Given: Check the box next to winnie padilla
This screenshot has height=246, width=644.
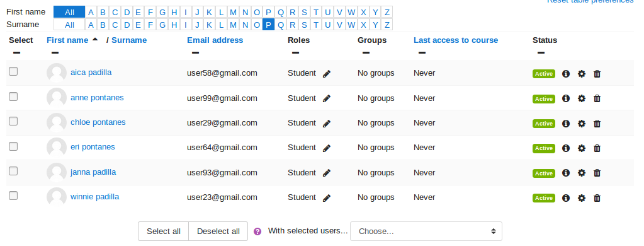Looking at the screenshot, I should (13, 196).
